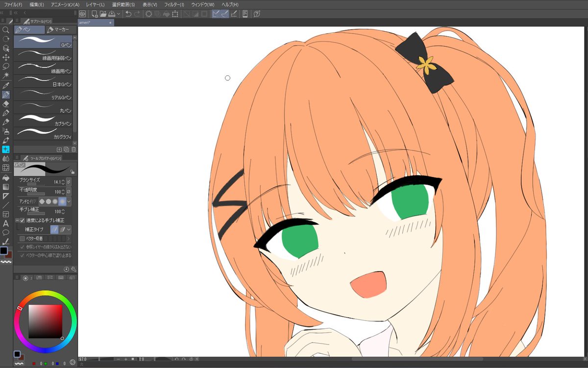Click the Scale/Rotate transform icon
The height and width of the screenshot is (368, 588).
pyautogui.click(x=175, y=14)
